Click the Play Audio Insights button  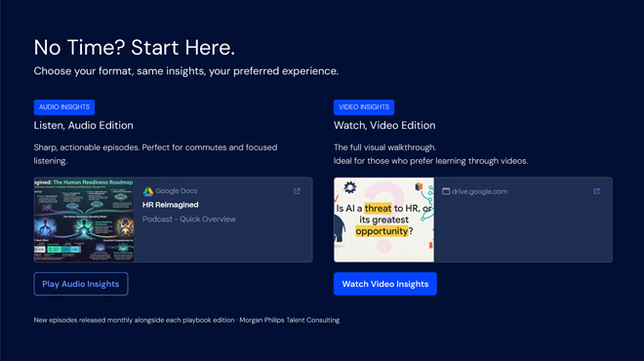click(x=81, y=284)
